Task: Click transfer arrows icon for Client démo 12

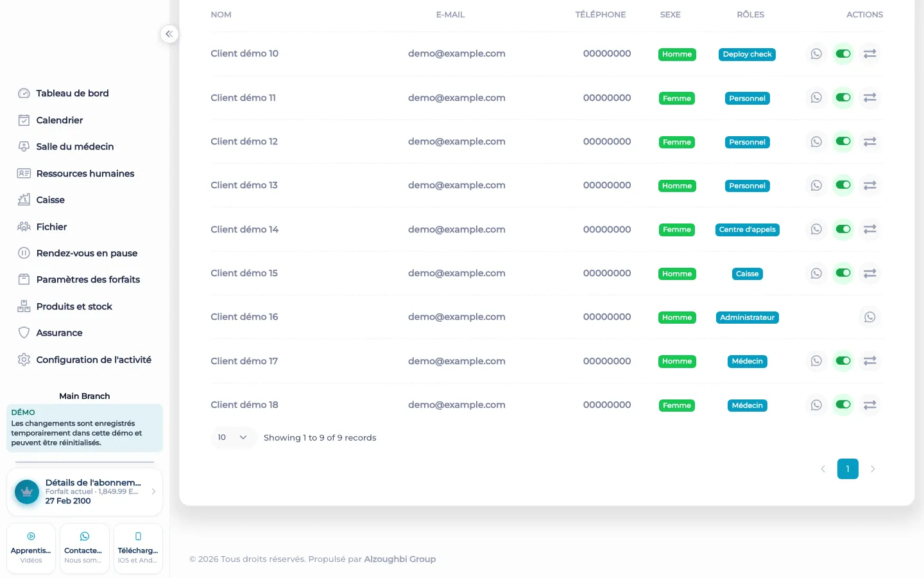Action: (870, 141)
